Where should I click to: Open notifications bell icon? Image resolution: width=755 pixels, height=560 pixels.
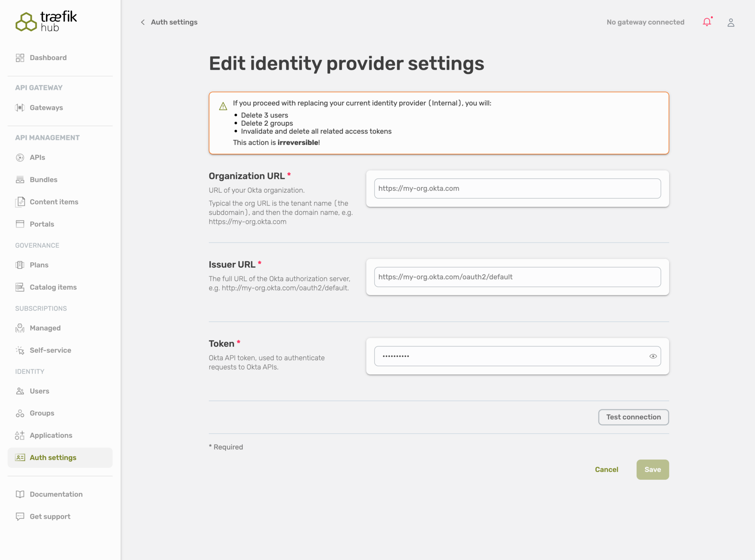pos(707,22)
